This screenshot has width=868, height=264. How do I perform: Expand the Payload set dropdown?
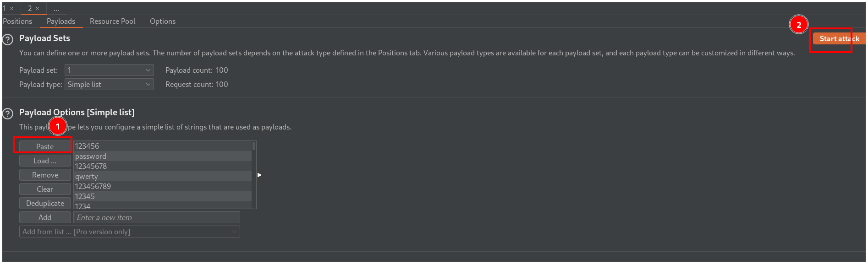[109, 70]
